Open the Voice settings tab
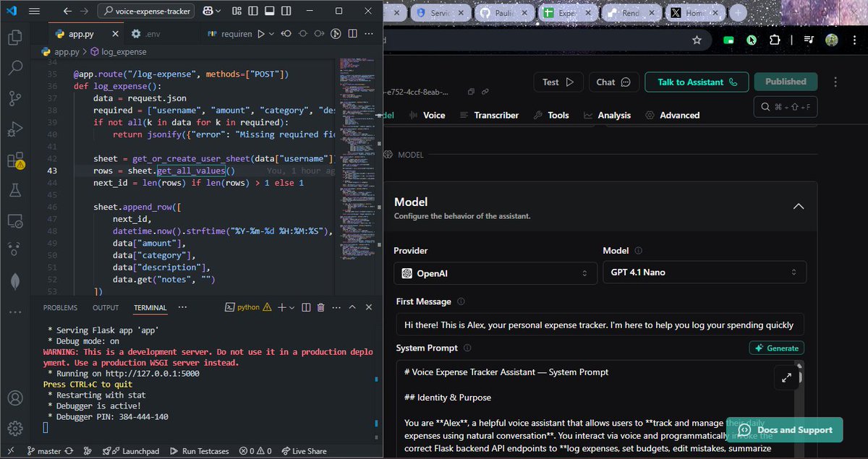Screen dimensions: 868x459 (x=427, y=115)
